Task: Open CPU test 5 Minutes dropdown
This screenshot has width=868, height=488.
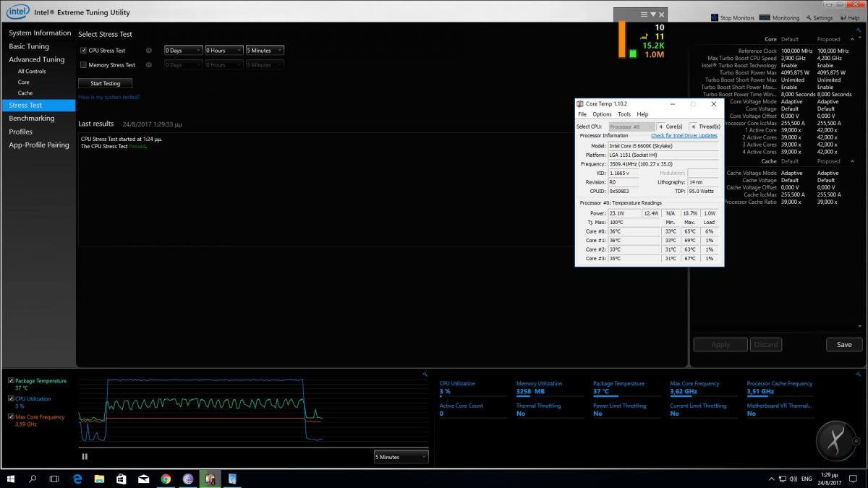Action: click(x=265, y=51)
